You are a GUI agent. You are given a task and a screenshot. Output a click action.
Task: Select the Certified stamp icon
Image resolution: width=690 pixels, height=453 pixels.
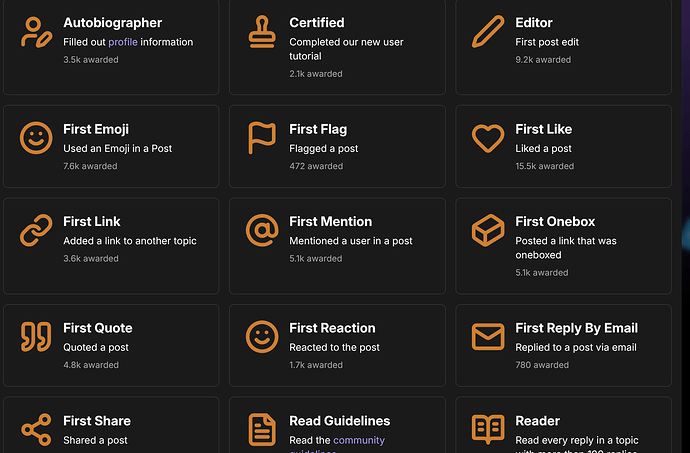click(x=262, y=32)
